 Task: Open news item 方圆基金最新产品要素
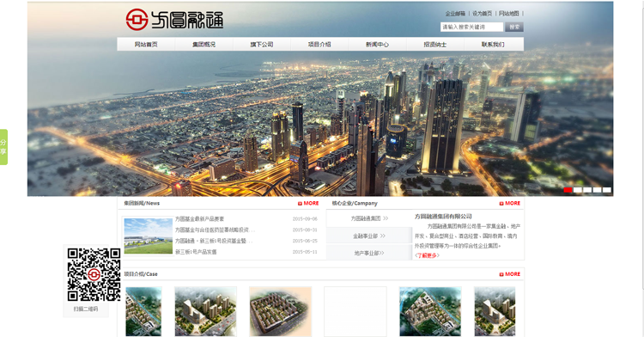[199, 219]
